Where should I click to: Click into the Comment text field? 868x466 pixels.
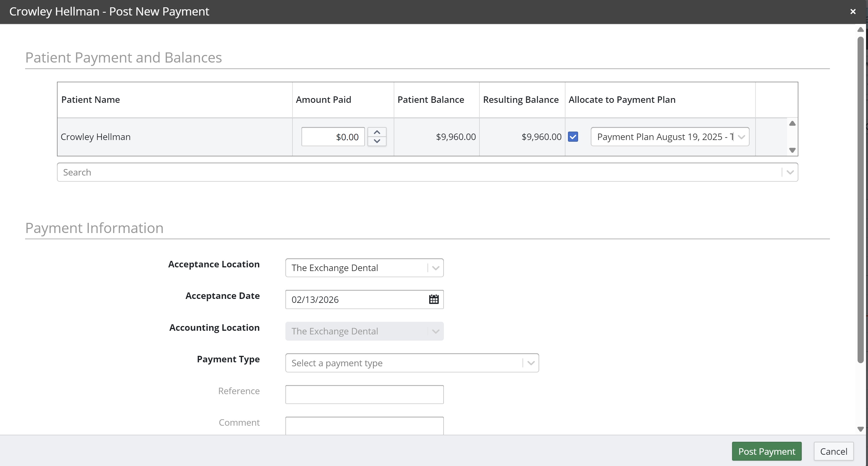click(x=364, y=426)
